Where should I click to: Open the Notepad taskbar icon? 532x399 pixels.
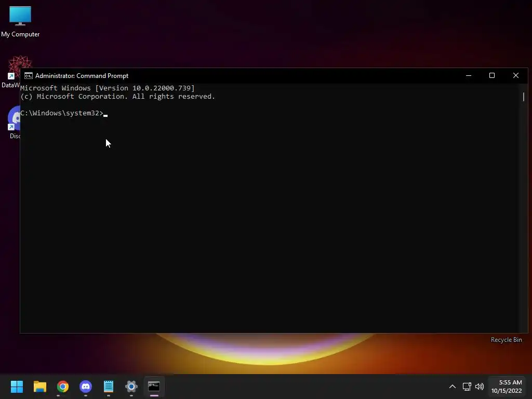[x=108, y=386]
